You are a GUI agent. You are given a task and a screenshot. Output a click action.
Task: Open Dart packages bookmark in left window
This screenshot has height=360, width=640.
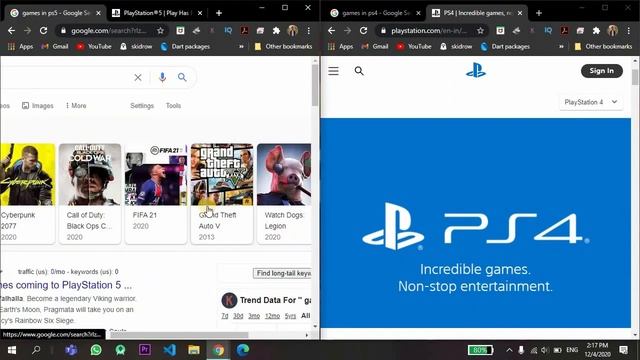click(185, 47)
